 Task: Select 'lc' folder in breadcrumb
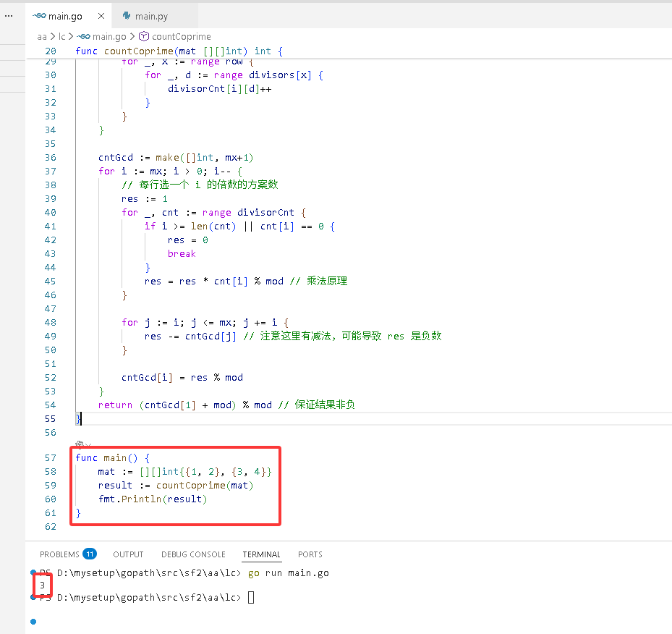coord(61,36)
